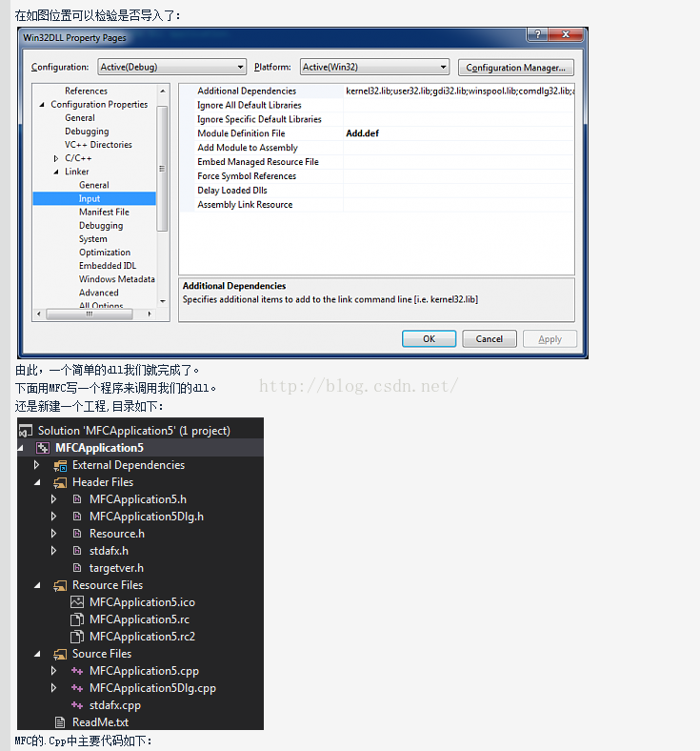700x751 pixels.
Task: Click the file icon next to stdafx.h
Action: [x=77, y=551]
